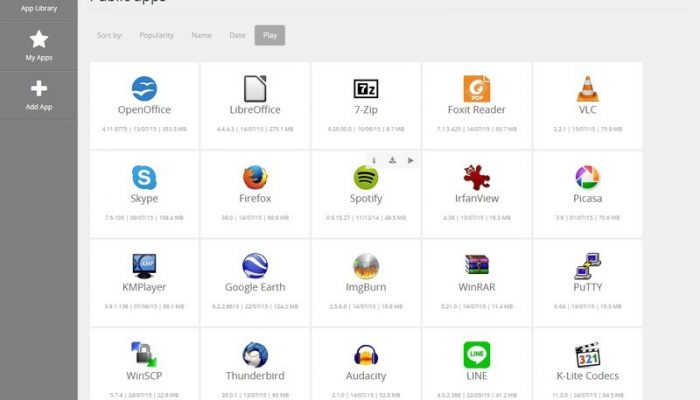700x400 pixels.
Task: Click the Sort by label
Action: [109, 35]
